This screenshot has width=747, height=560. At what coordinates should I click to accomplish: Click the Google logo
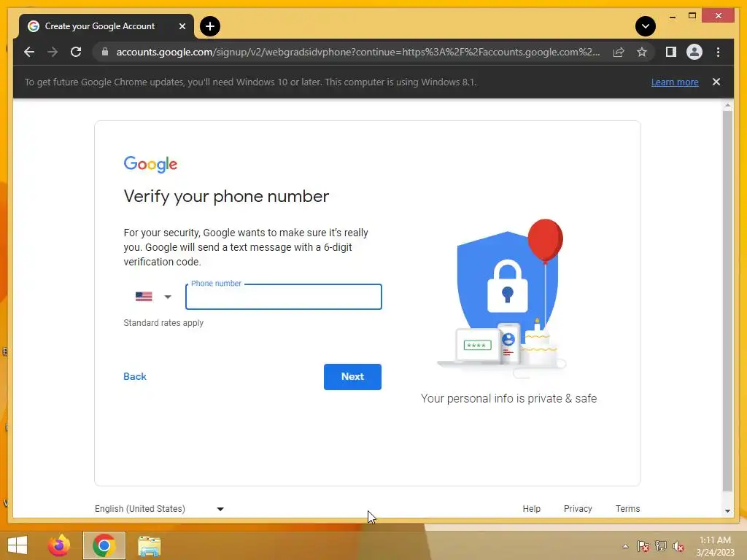click(150, 164)
